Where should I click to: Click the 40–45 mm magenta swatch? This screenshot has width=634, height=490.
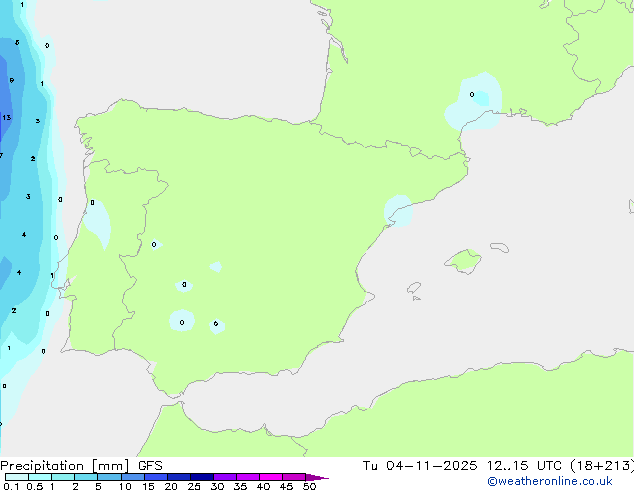[x=271, y=477]
